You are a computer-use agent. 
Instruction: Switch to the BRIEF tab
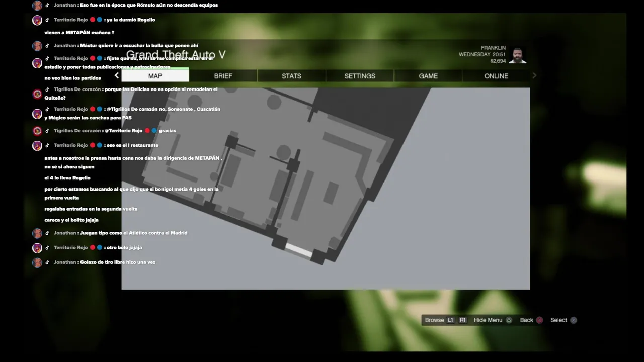point(223,76)
